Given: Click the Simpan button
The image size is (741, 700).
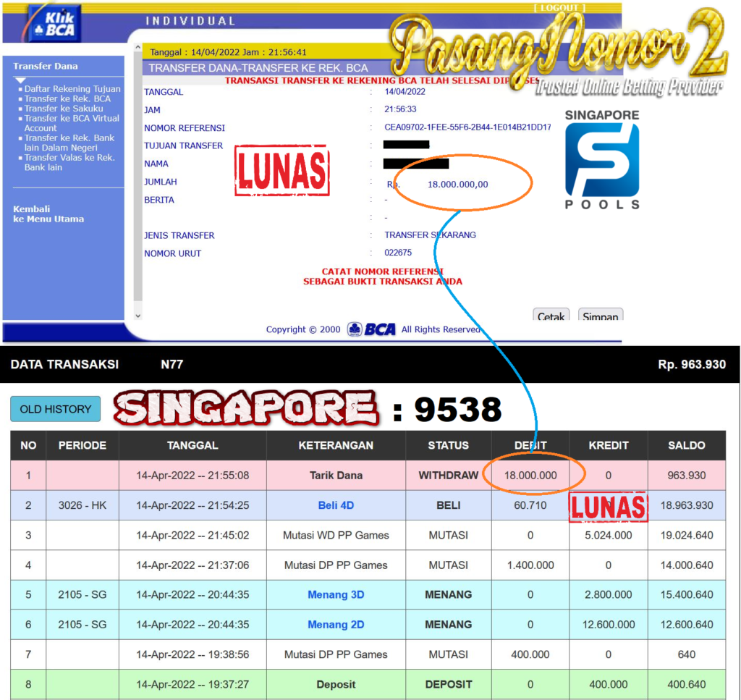Looking at the screenshot, I should click(x=601, y=316).
